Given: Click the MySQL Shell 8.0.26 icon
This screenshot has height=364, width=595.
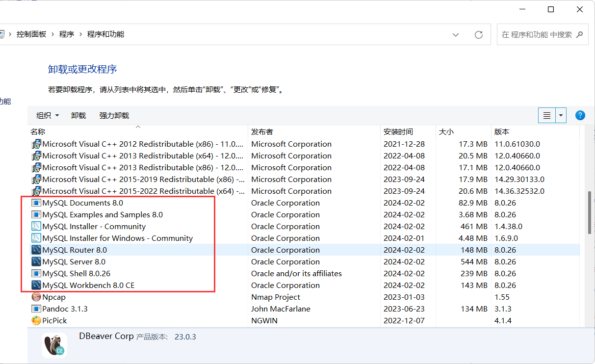Looking at the screenshot, I should 36,273.
